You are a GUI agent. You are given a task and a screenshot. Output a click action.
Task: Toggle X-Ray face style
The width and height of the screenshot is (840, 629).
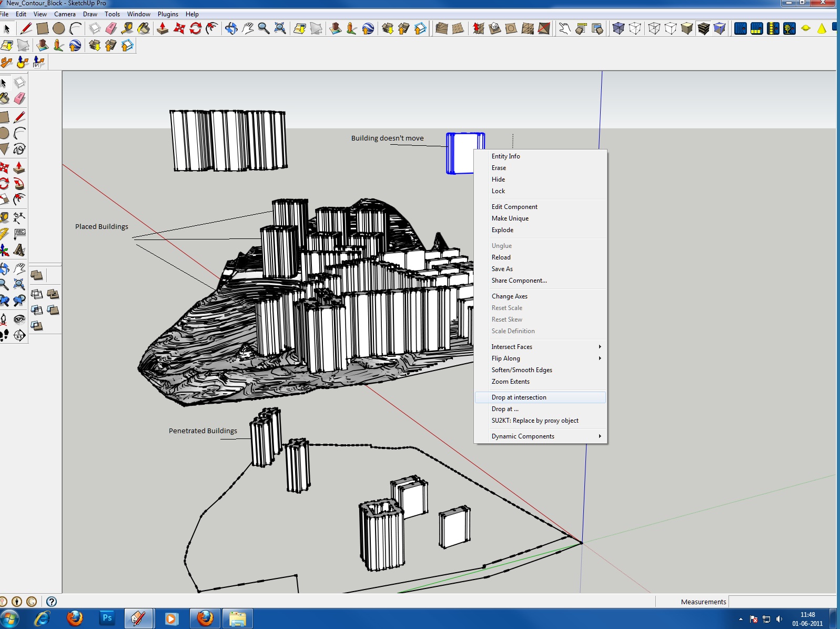(618, 28)
